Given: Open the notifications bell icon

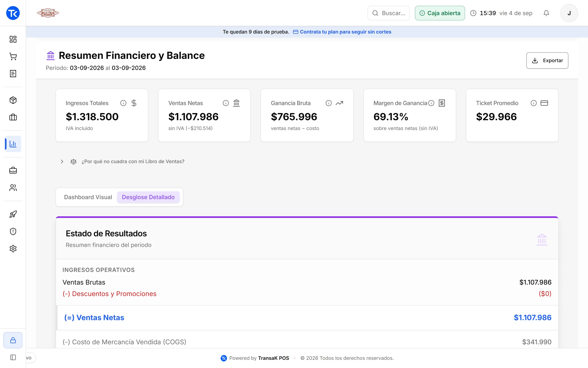Looking at the screenshot, I should click(546, 13).
